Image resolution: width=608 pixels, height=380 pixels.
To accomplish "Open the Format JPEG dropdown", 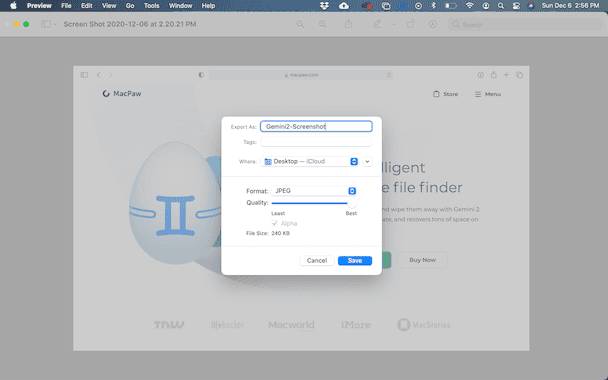I will [x=313, y=191].
